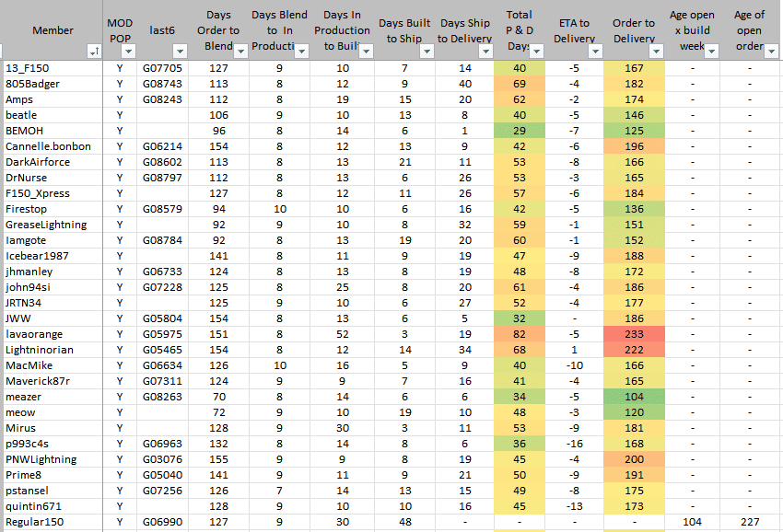Select the lavaorange member cell
Image resolution: width=783 pixels, height=532 pixels.
pos(52,334)
